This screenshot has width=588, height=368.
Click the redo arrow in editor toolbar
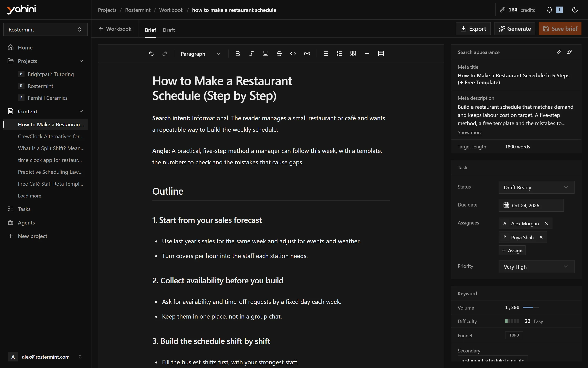[165, 54]
